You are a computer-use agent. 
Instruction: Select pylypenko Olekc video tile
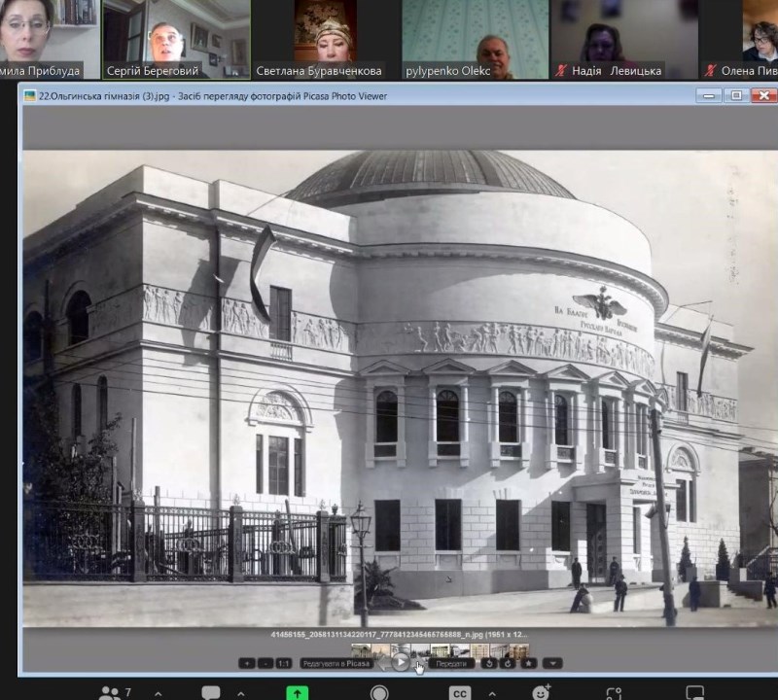point(475,39)
